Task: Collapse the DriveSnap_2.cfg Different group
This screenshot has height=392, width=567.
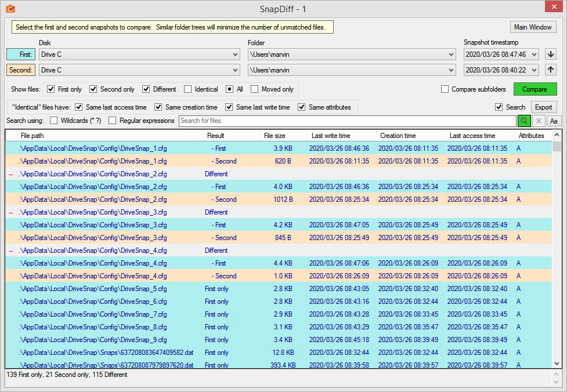Action: click(x=11, y=174)
